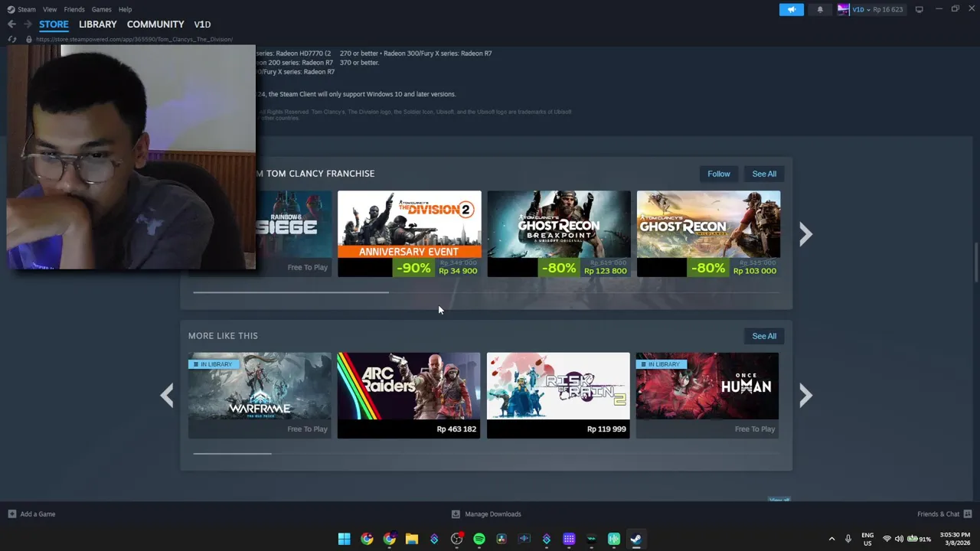Open the Help menu
Image resolution: width=980 pixels, height=551 pixels.
coord(125,9)
